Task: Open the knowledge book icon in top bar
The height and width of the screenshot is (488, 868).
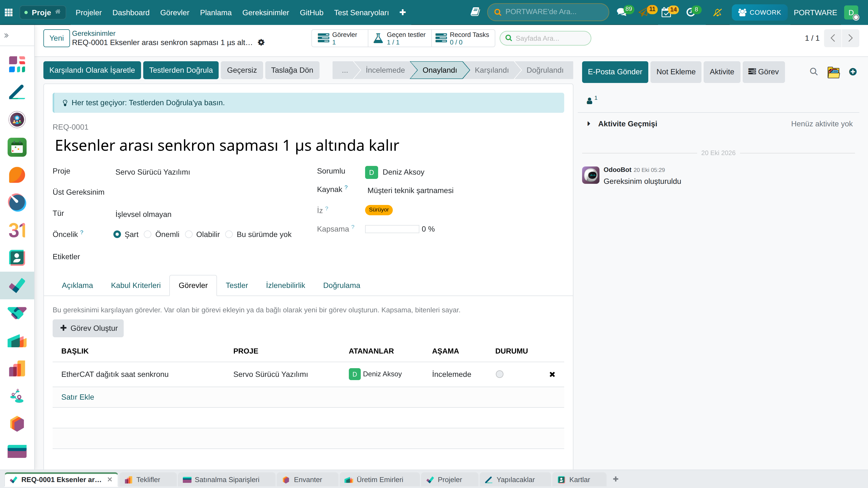Action: coord(475,12)
